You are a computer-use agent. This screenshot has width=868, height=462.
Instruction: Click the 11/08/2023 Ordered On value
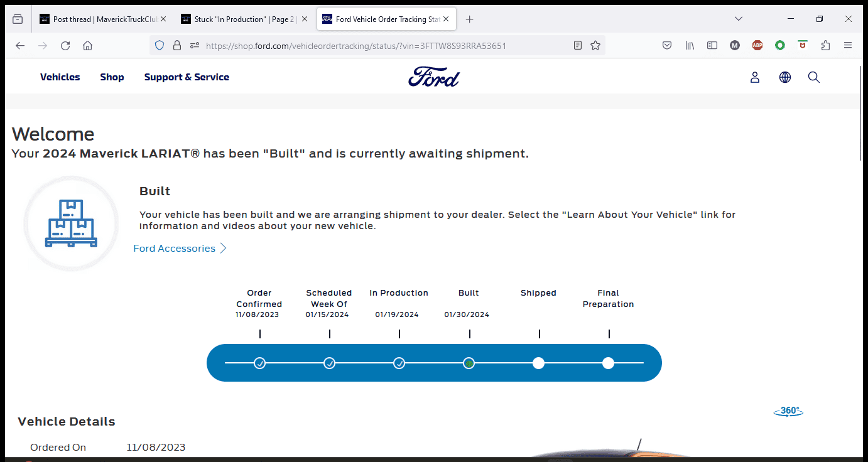coord(156,448)
